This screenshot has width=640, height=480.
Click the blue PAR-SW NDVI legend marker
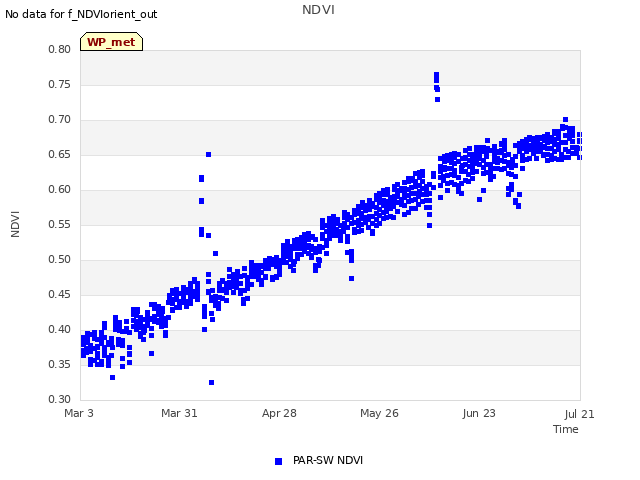click(278, 461)
